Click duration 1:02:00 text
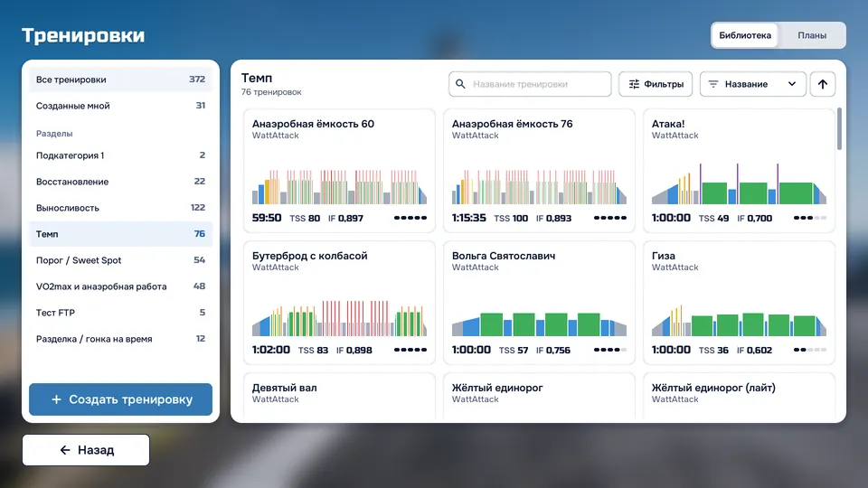The height and width of the screenshot is (488, 868). [271, 350]
